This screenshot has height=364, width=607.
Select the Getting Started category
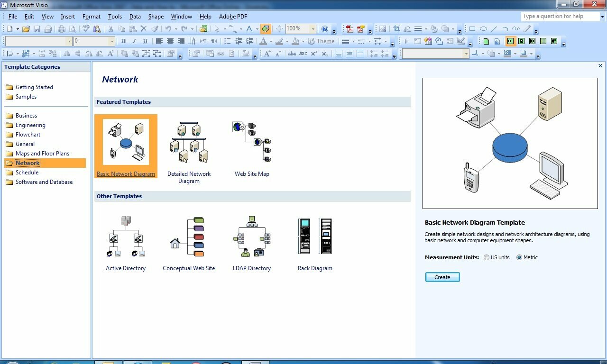(34, 87)
